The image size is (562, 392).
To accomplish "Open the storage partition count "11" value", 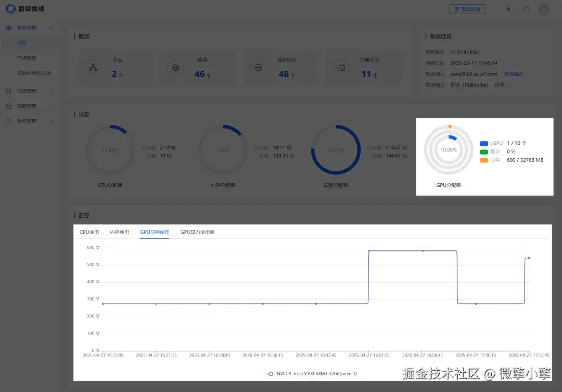I will 366,74.
